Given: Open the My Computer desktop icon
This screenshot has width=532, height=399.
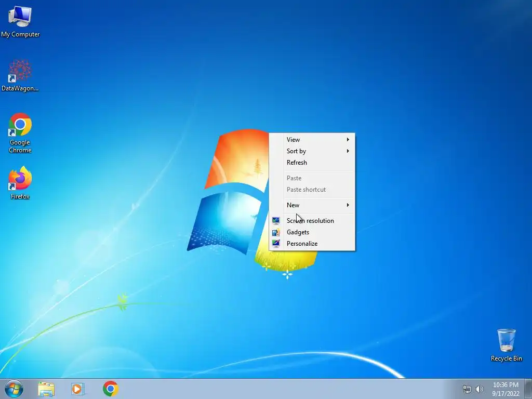Looking at the screenshot, I should coord(20,21).
